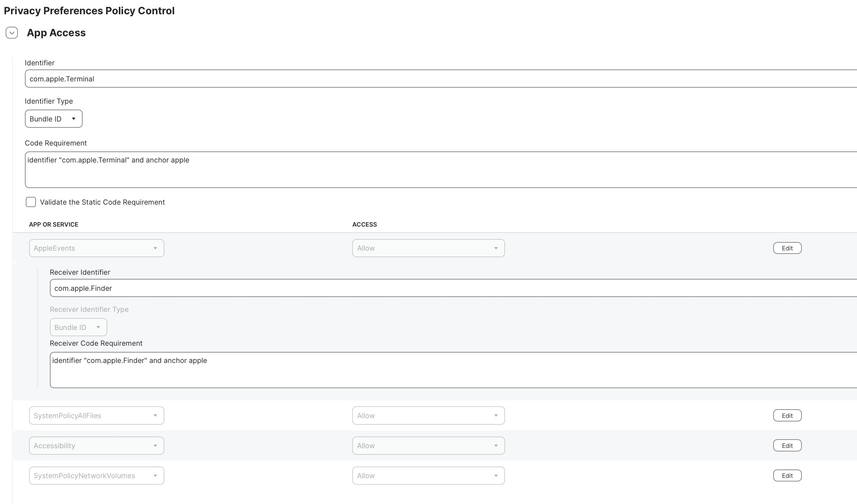Viewport: 857px width, 504px height.
Task: Click the Privacy Preferences Policy Control title
Action: tap(89, 10)
